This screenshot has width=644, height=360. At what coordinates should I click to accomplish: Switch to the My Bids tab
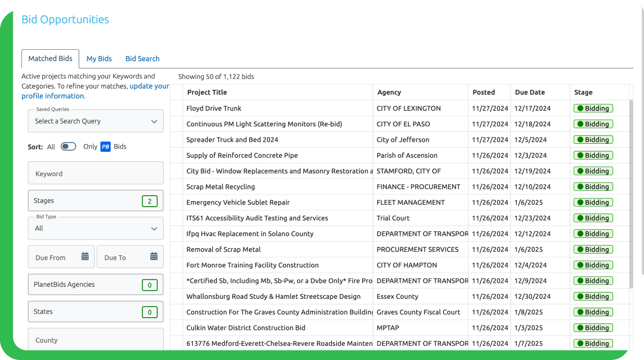pos(99,59)
